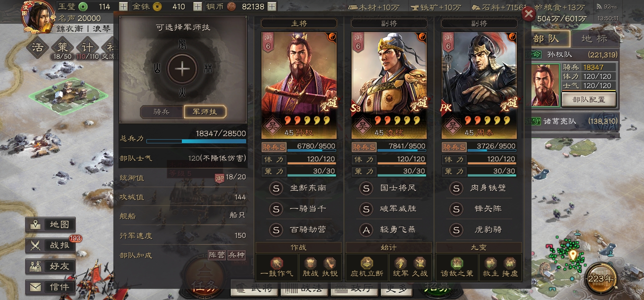Add more 铜币 with the plus icon
644x300 pixels.
point(272,6)
